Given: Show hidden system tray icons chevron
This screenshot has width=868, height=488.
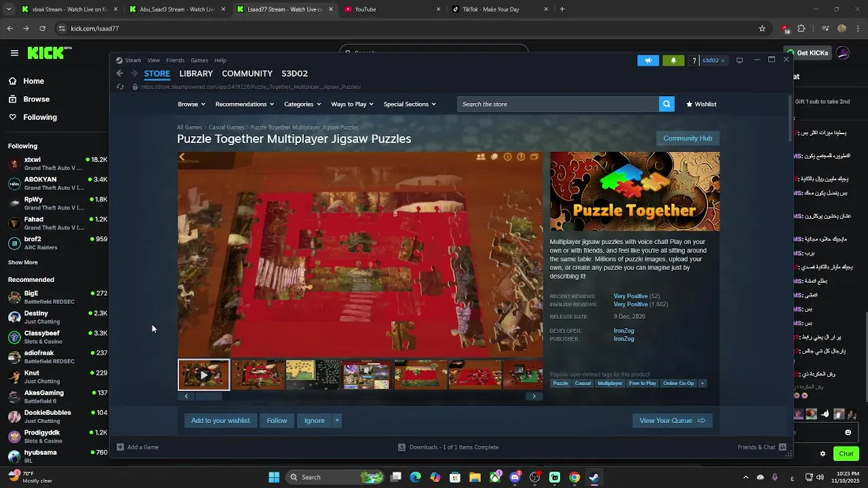Looking at the screenshot, I should [x=745, y=477].
